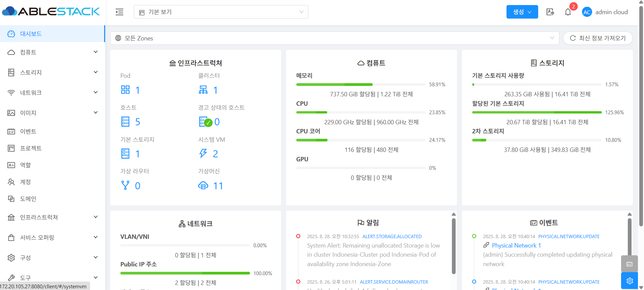Click the language translate icon in header
The width and height of the screenshot is (644, 290).
(x=550, y=12)
